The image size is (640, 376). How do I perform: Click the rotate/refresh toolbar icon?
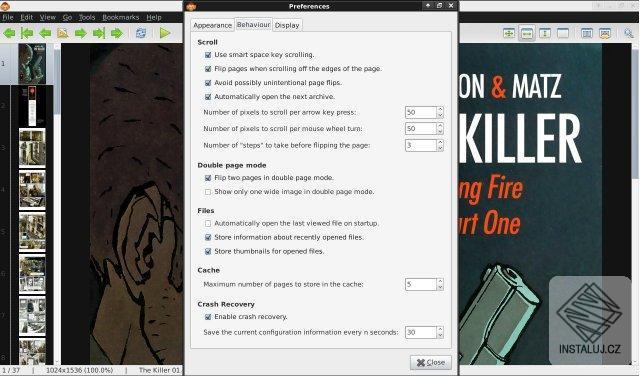click(x=141, y=33)
